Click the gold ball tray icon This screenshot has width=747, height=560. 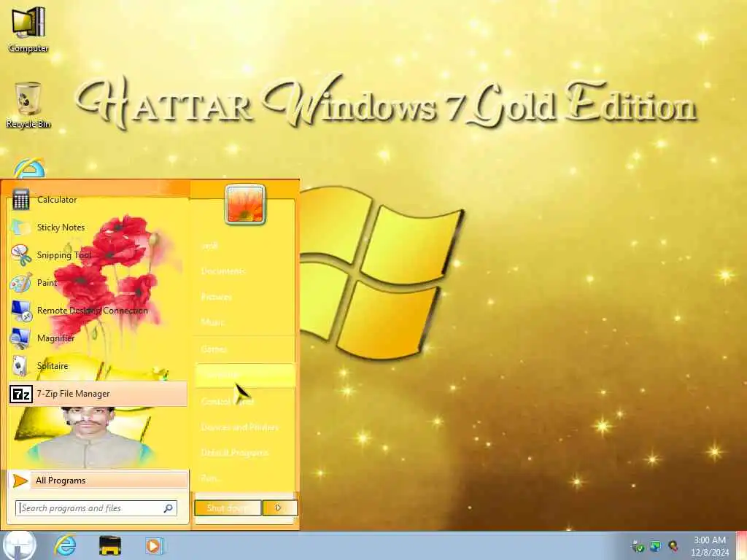click(673, 546)
